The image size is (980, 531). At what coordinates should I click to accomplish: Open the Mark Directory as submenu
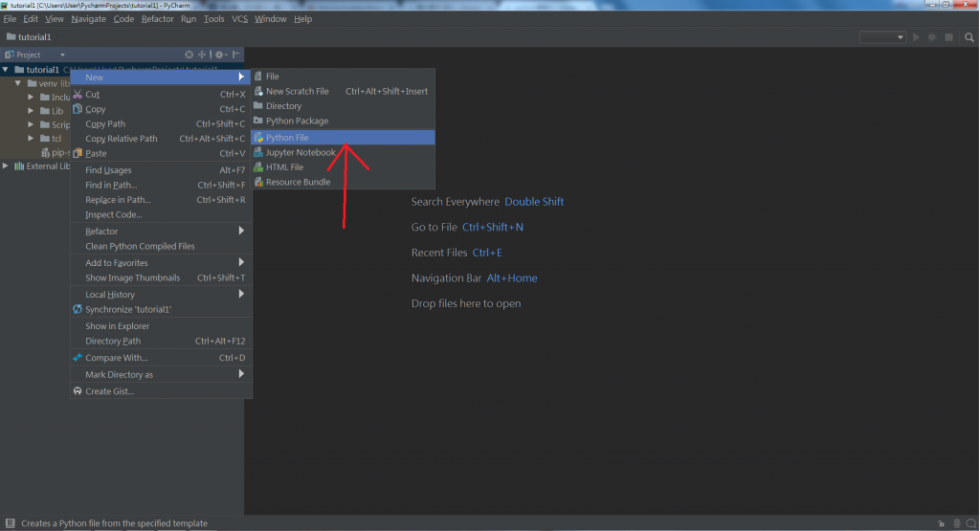161,374
